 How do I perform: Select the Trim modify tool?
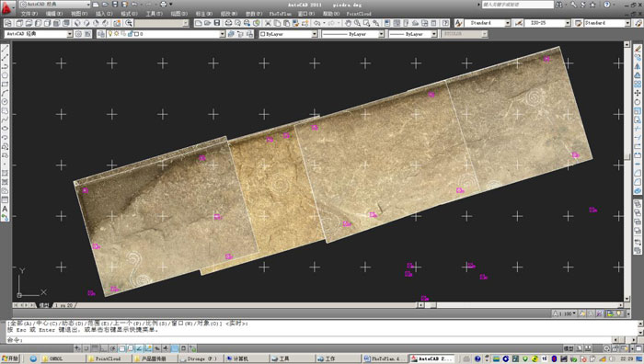point(638,129)
